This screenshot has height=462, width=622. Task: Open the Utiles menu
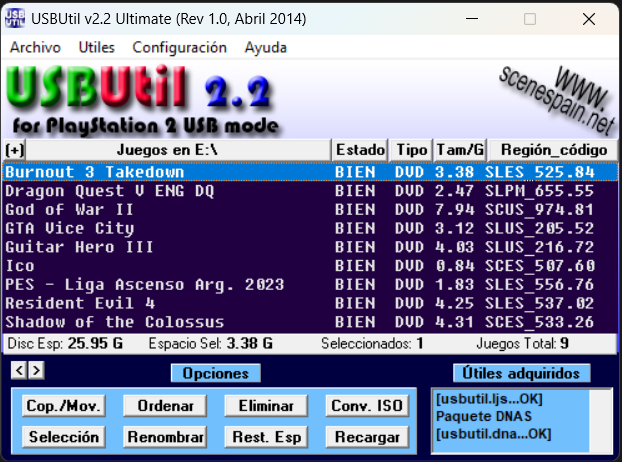pyautogui.click(x=97, y=48)
